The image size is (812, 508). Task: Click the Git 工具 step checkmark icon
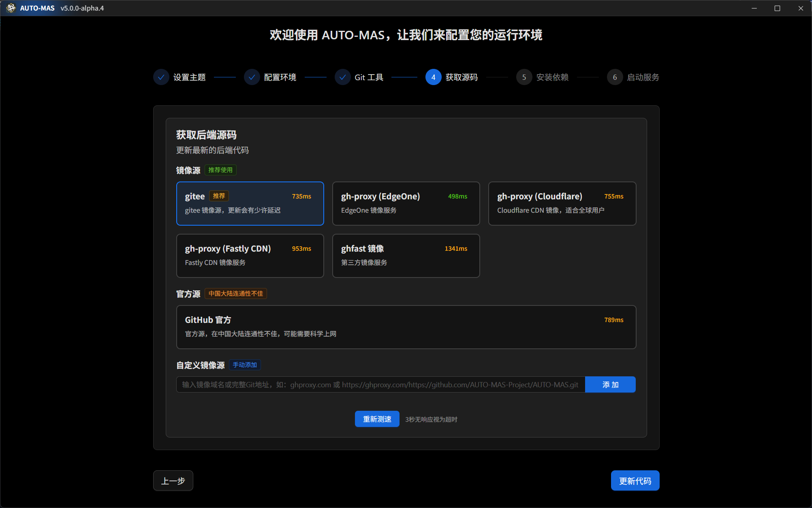tap(342, 77)
